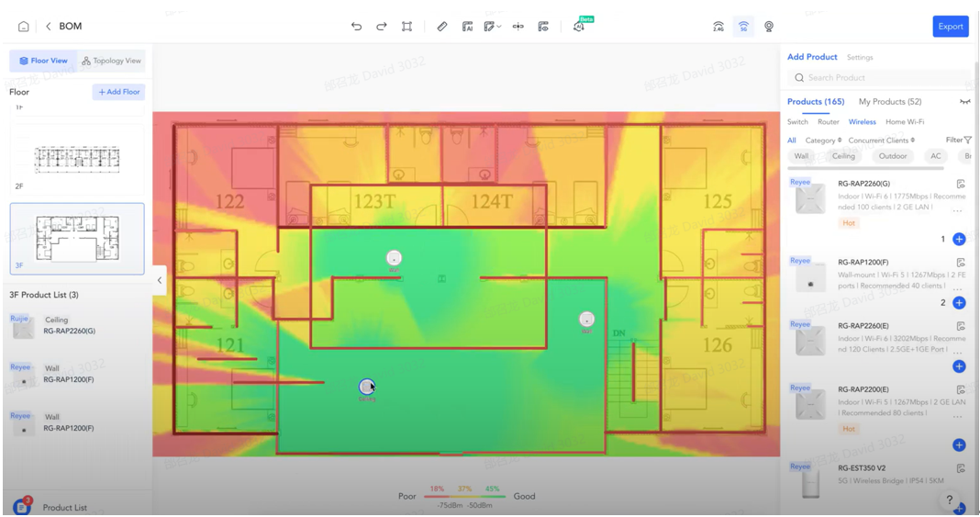Open the help question mark icon
This screenshot has height=517, width=980.
950,500
